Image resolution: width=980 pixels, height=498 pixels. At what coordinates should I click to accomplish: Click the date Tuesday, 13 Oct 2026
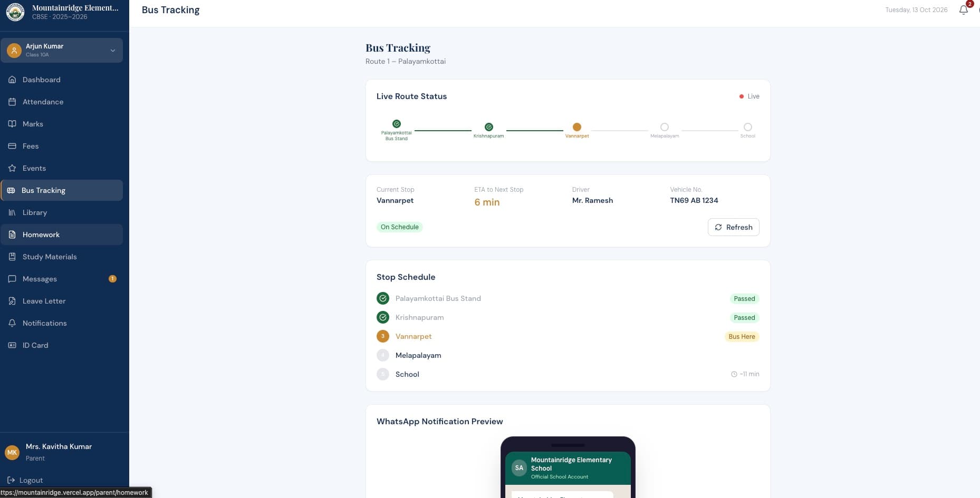(x=916, y=10)
